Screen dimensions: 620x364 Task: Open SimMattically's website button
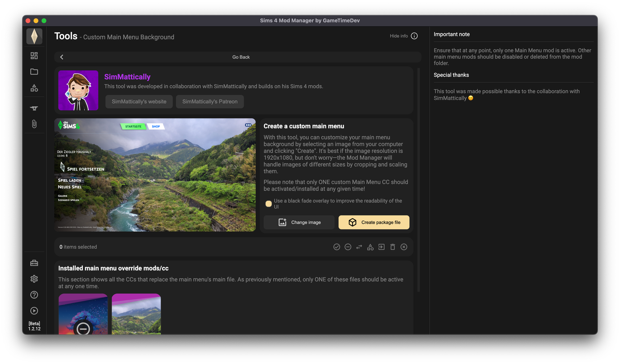139,102
